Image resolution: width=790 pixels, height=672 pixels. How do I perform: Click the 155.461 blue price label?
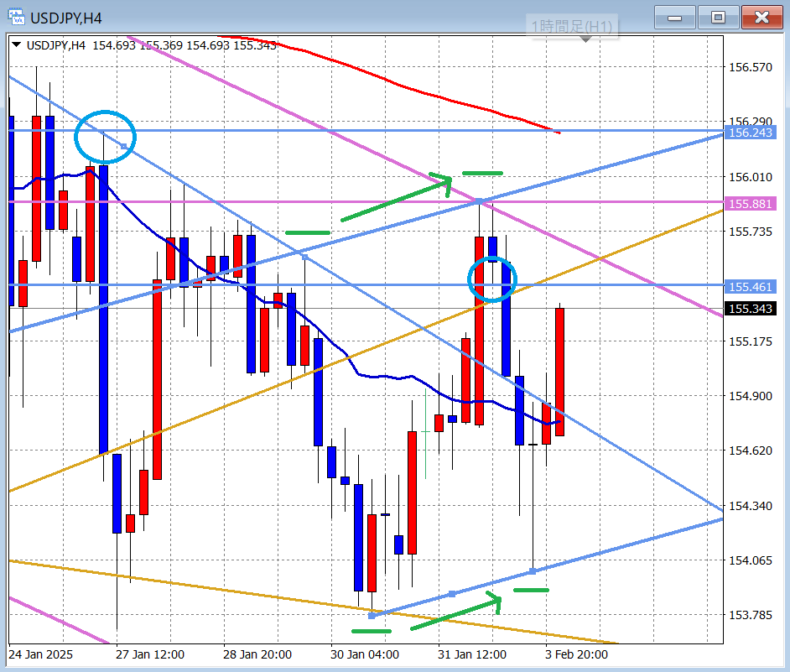[751, 287]
